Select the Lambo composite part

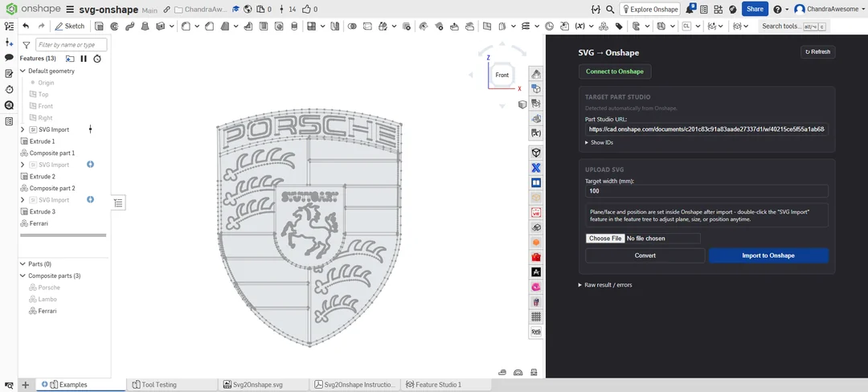tap(47, 299)
